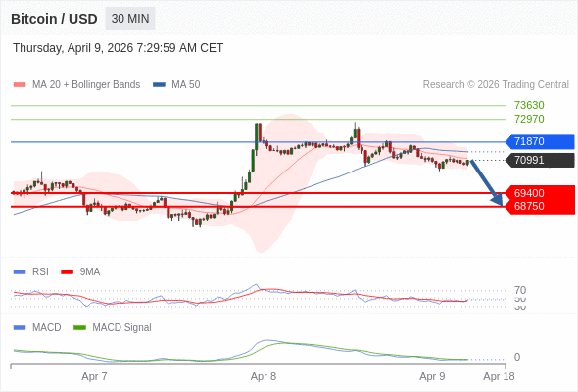Image resolution: width=578 pixels, height=392 pixels.
Task: Click the black 70991 current price tag
Action: point(540,160)
